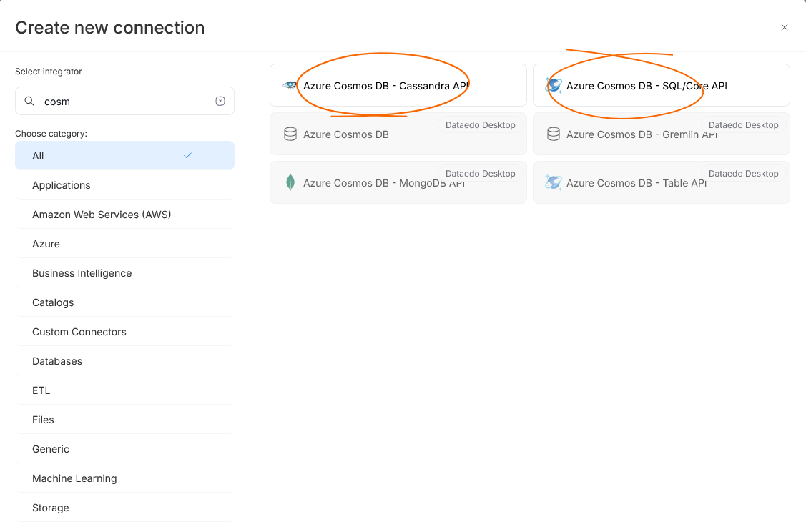806x532 pixels.
Task: Select the Generic category
Action: tap(125, 449)
